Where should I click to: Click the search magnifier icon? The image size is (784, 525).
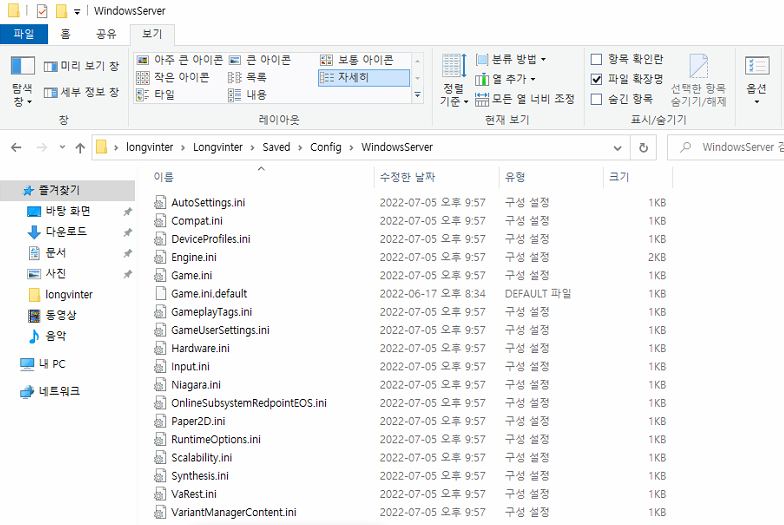[x=686, y=147]
